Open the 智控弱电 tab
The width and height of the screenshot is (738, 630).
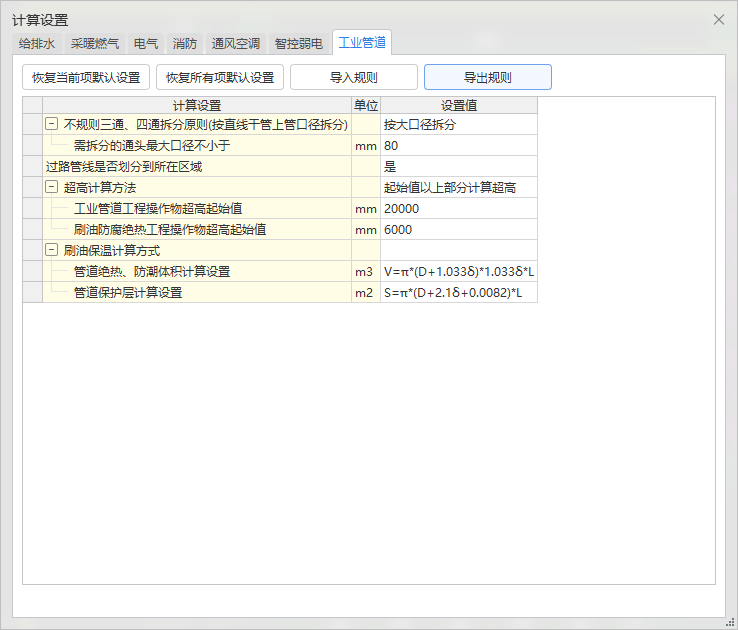[298, 44]
